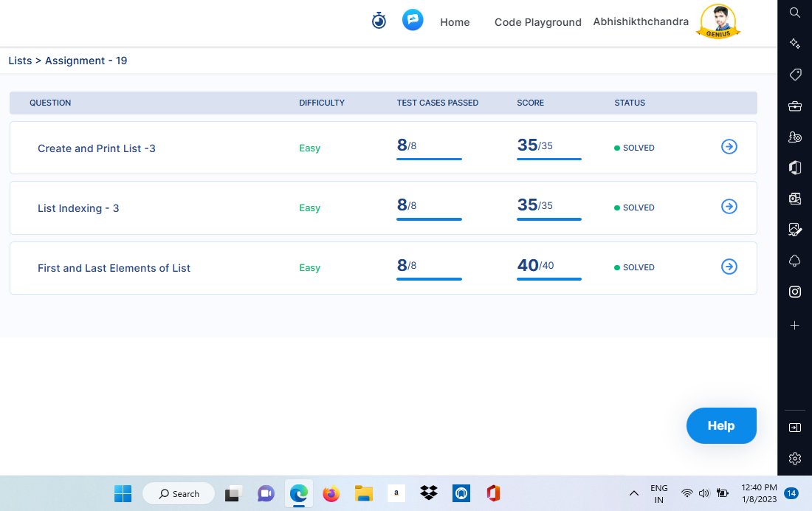Open the blue chat discussion icon
Image resolution: width=812 pixels, height=511 pixels.
[413, 20]
